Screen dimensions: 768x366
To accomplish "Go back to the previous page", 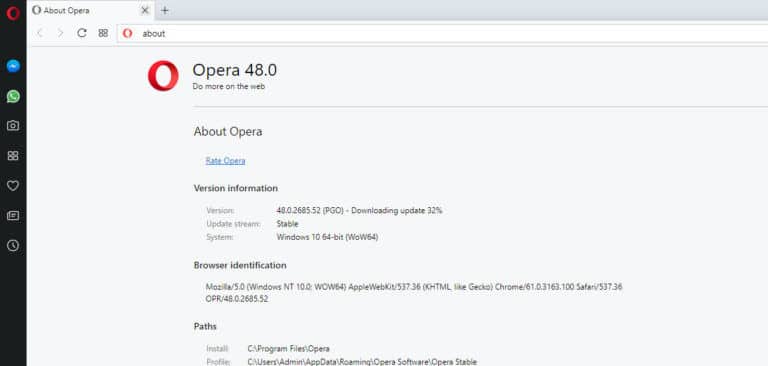I will [x=40, y=33].
